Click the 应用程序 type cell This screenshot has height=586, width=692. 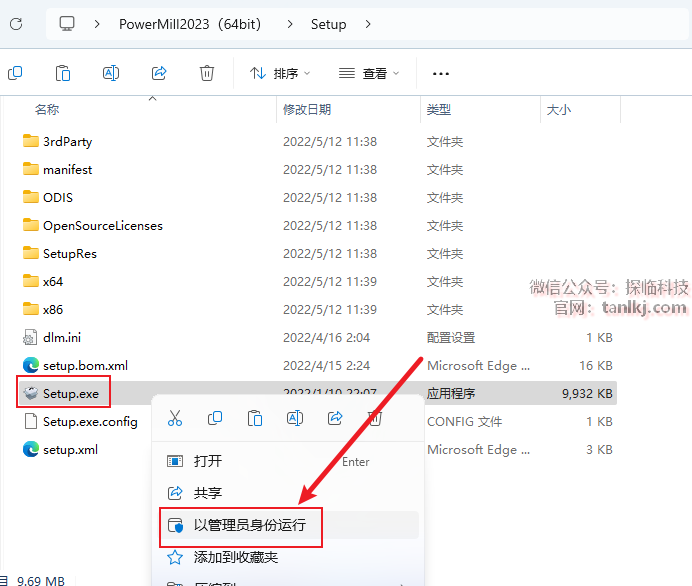point(451,394)
